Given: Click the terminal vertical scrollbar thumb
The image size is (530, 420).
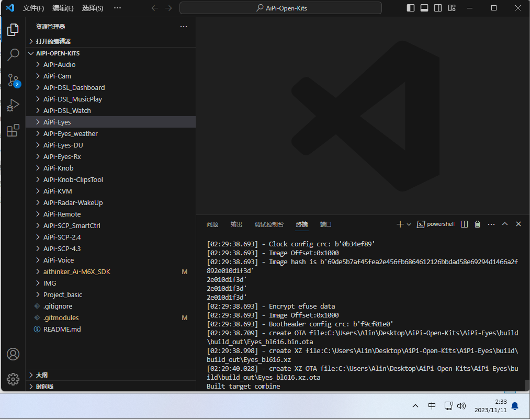Looking at the screenshot, I should (527, 385).
